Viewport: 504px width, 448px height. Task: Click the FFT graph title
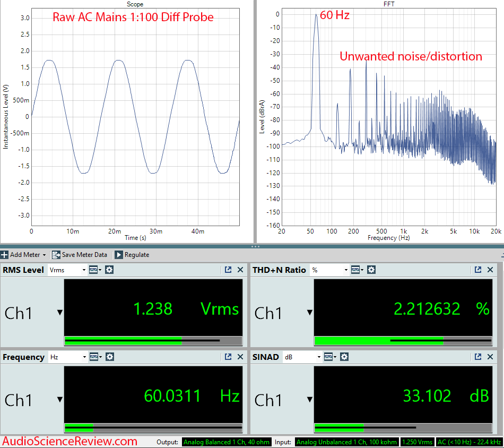[x=389, y=4]
